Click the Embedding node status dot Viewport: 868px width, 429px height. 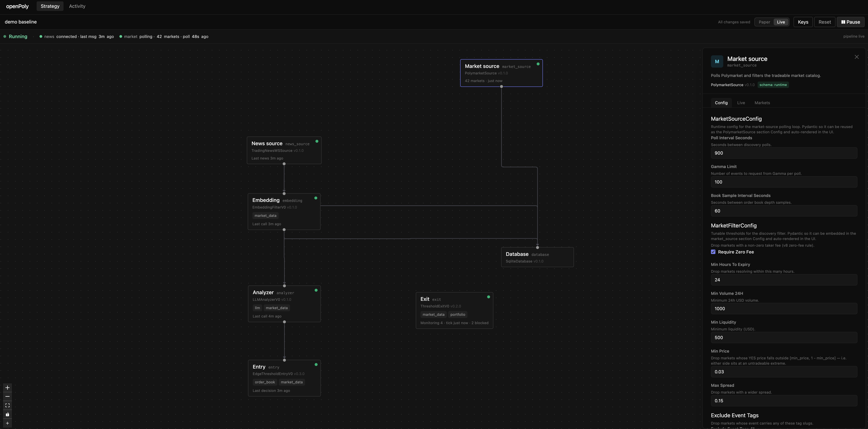(x=316, y=198)
